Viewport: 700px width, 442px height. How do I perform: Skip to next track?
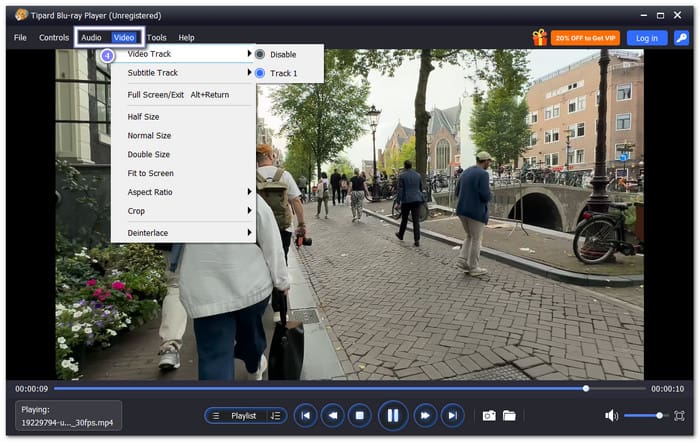pyautogui.click(x=452, y=416)
